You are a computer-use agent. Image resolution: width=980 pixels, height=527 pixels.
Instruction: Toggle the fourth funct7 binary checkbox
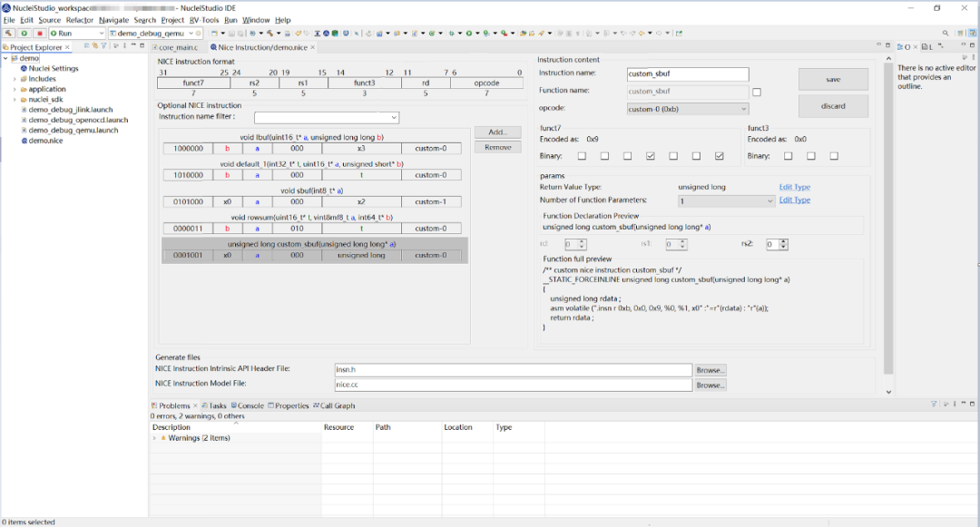(x=650, y=156)
